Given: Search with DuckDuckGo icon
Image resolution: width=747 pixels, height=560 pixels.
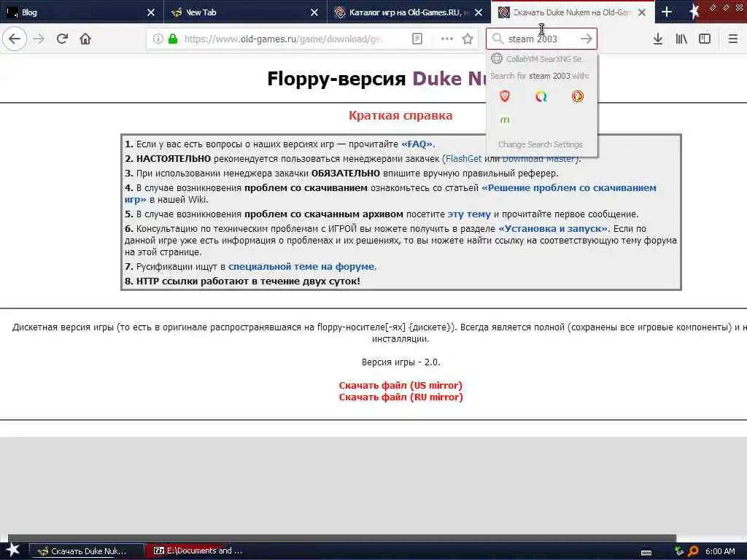Looking at the screenshot, I should [578, 97].
